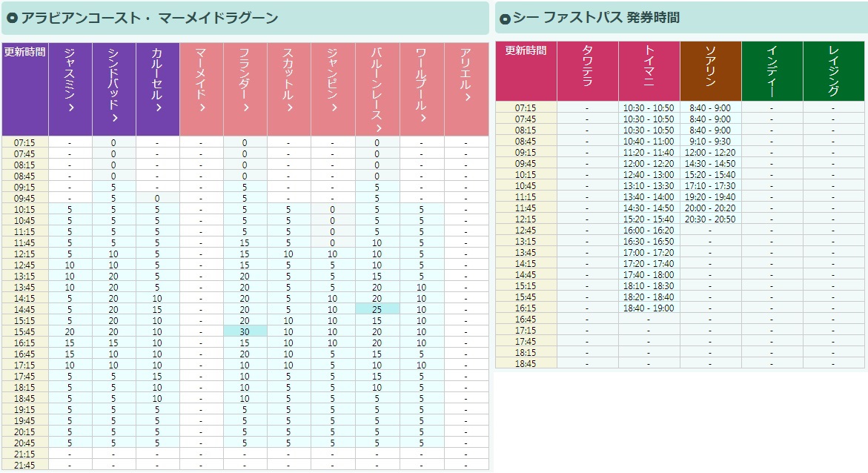Select the タワテラ fastpass column header
This screenshot has height=473, width=868.
(x=587, y=67)
